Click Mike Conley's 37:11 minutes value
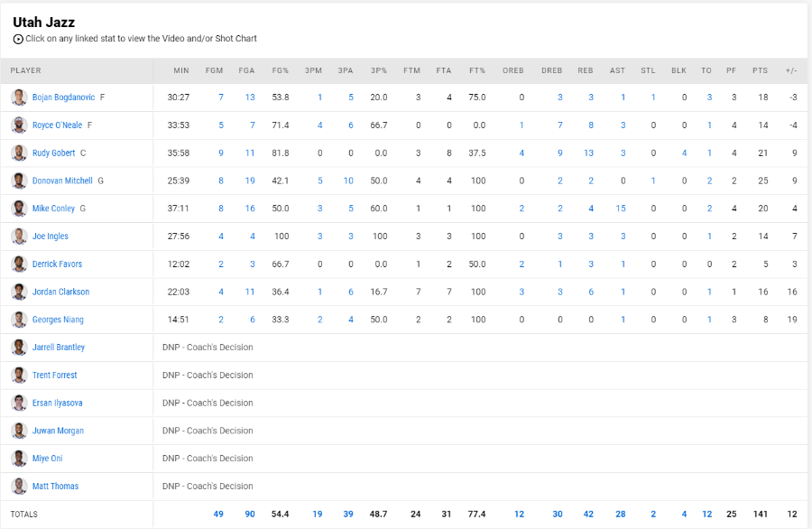Viewport: 812px width, 529px height. pyautogui.click(x=178, y=209)
